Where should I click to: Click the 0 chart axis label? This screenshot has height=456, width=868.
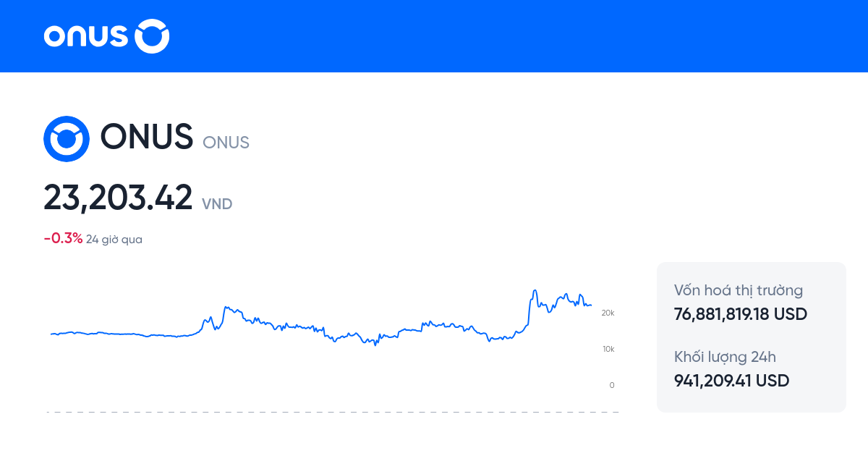(x=612, y=385)
